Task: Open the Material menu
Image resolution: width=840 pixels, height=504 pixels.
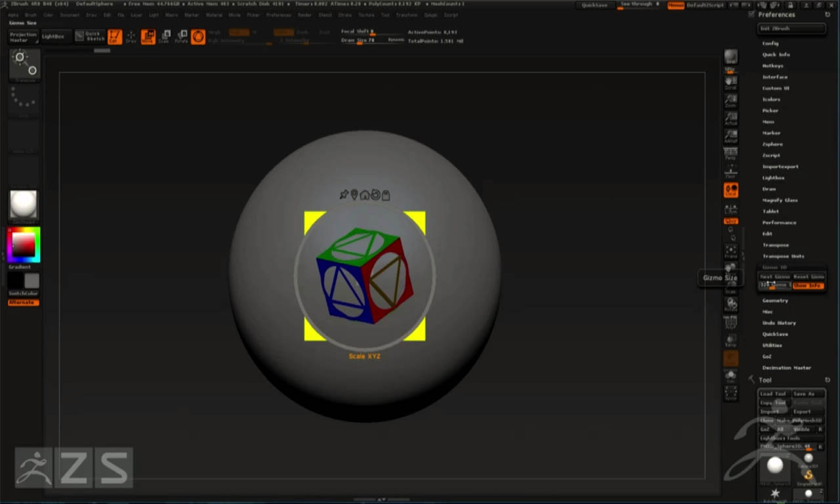Action: pyautogui.click(x=214, y=14)
